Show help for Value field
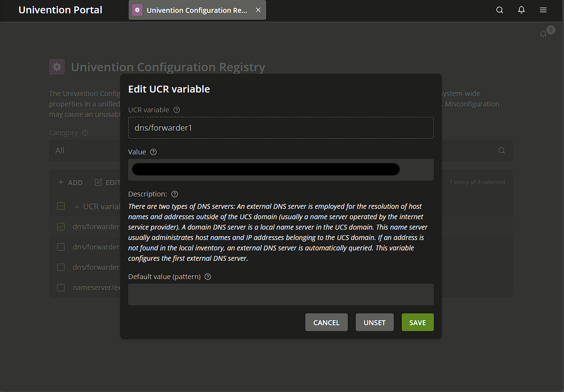The image size is (564, 392). click(153, 152)
